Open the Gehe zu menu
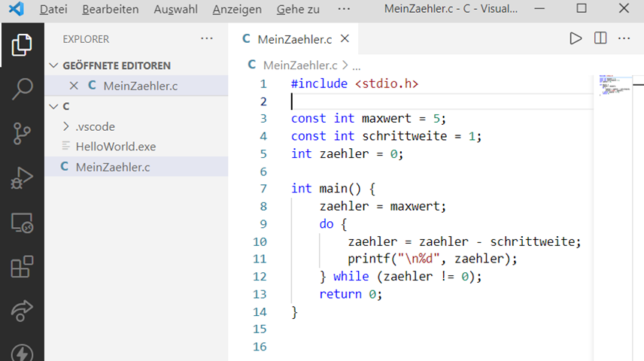Image resolution: width=644 pixels, height=361 pixels. click(298, 9)
